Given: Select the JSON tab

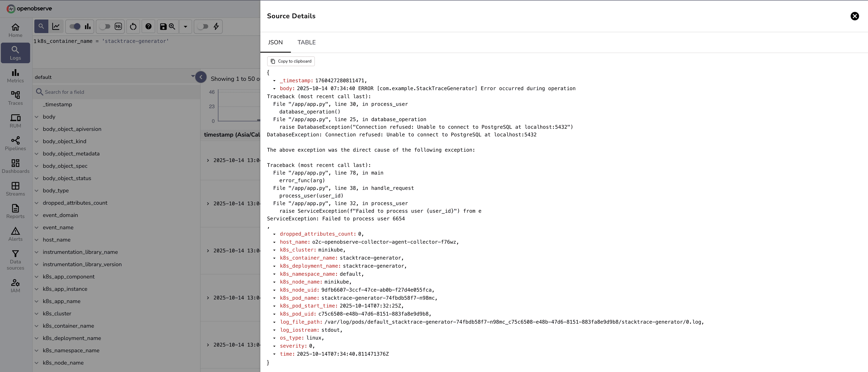Looking at the screenshot, I should tap(275, 42).
